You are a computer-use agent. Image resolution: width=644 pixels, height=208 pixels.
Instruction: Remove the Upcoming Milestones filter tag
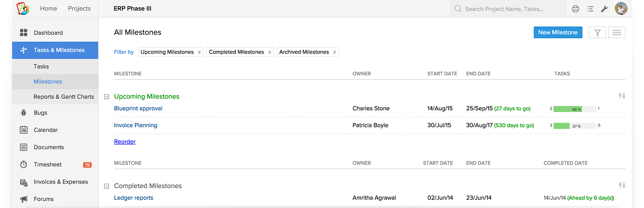pyautogui.click(x=199, y=52)
